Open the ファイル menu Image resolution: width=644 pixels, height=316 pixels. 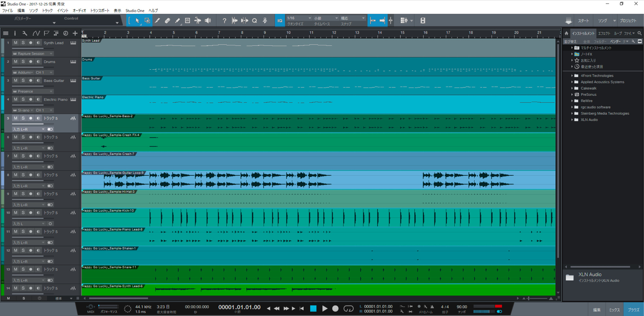point(7,10)
